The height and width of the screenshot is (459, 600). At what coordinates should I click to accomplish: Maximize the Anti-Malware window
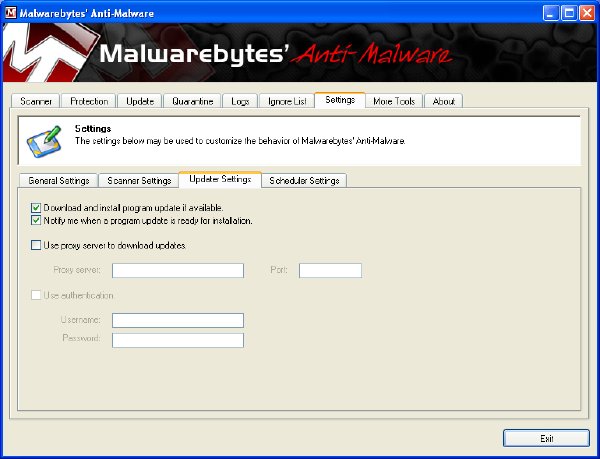pyautogui.click(x=569, y=13)
